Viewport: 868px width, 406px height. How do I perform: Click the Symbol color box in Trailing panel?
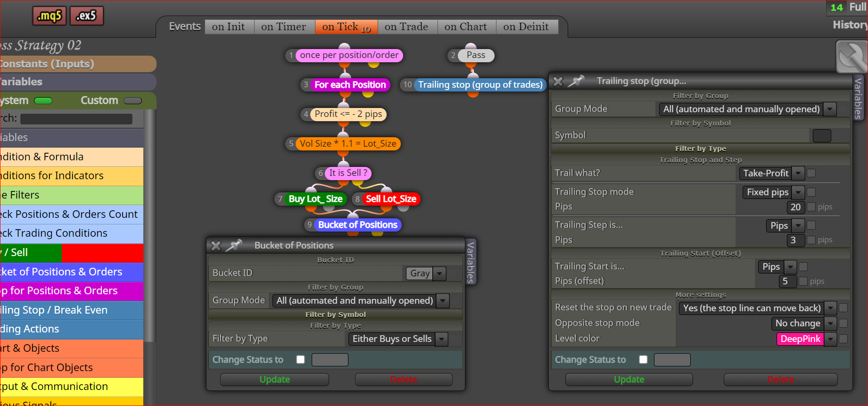pyautogui.click(x=822, y=136)
